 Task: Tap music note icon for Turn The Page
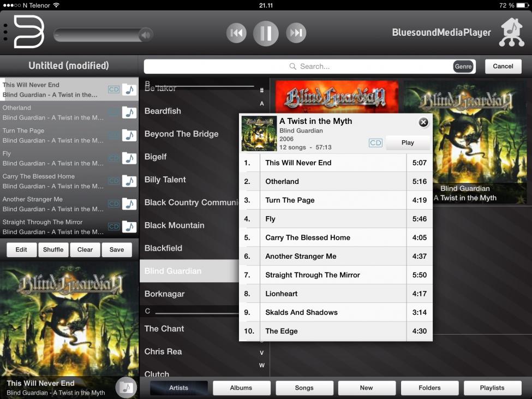tap(129, 135)
